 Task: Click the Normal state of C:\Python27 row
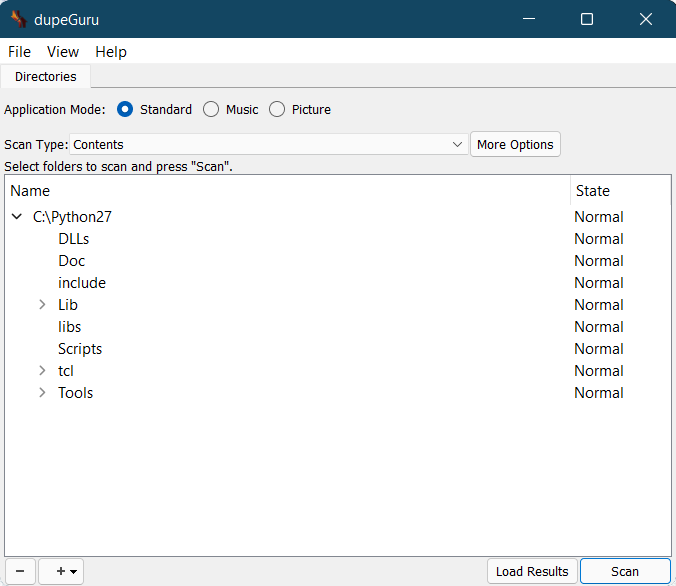coord(598,217)
